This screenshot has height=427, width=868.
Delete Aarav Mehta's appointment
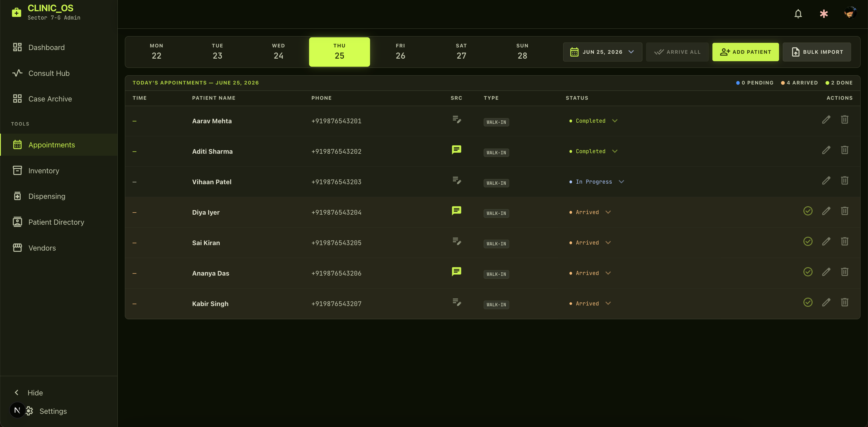point(844,120)
